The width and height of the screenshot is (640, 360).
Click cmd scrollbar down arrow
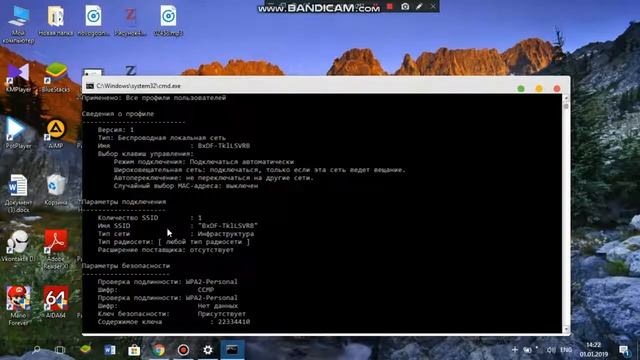click(x=566, y=329)
